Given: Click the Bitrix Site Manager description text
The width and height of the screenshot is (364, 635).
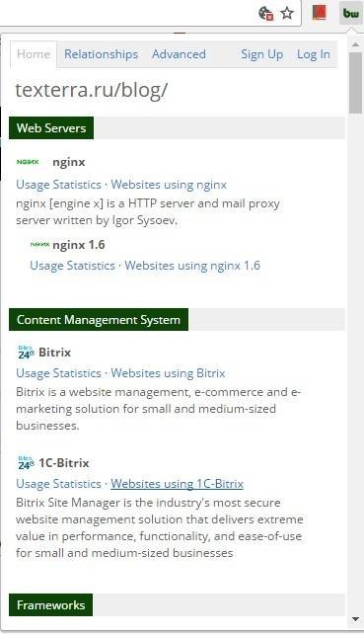Looking at the screenshot, I should 160,527.
